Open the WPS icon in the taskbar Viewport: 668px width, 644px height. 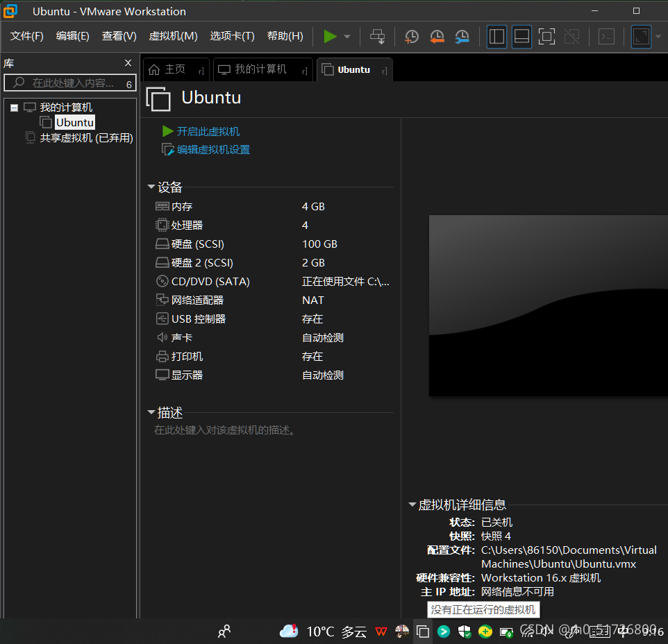381,632
